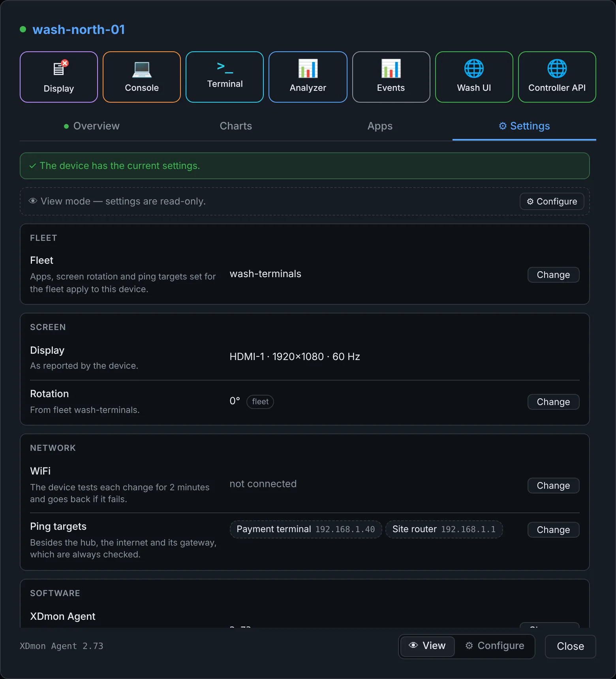Select View mode in the bottom toggle

(427, 646)
